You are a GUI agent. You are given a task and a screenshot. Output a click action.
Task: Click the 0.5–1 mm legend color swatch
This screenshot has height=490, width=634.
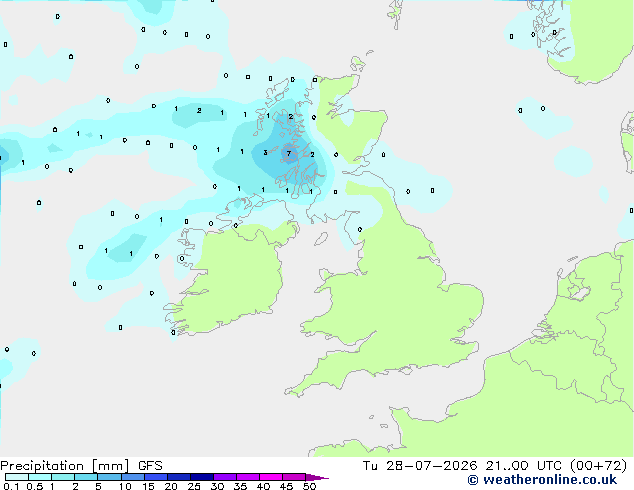tap(40, 477)
